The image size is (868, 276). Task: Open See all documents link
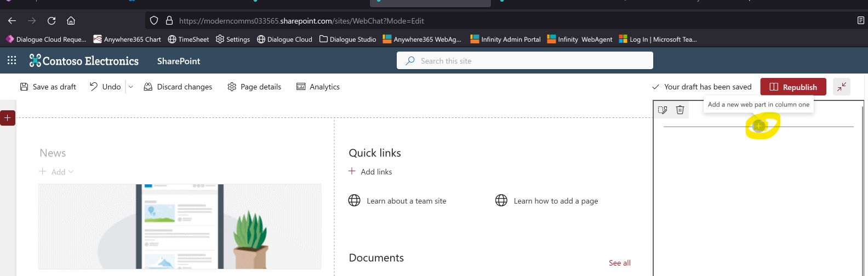pos(620,263)
